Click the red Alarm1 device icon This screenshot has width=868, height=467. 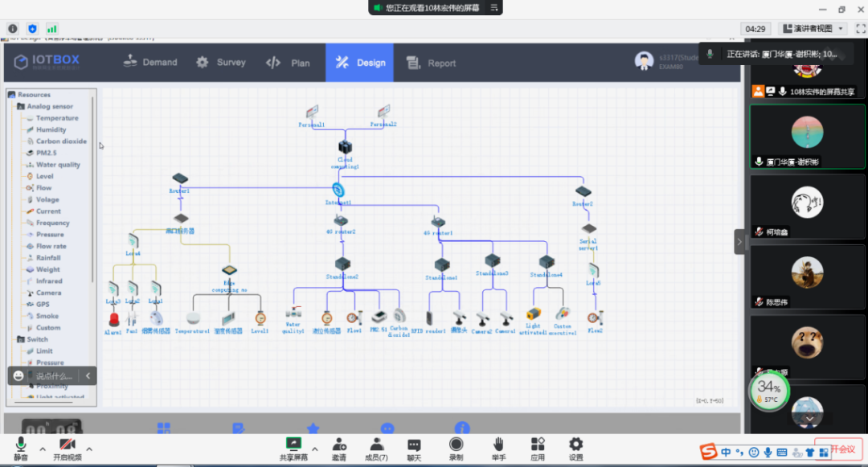(x=113, y=318)
